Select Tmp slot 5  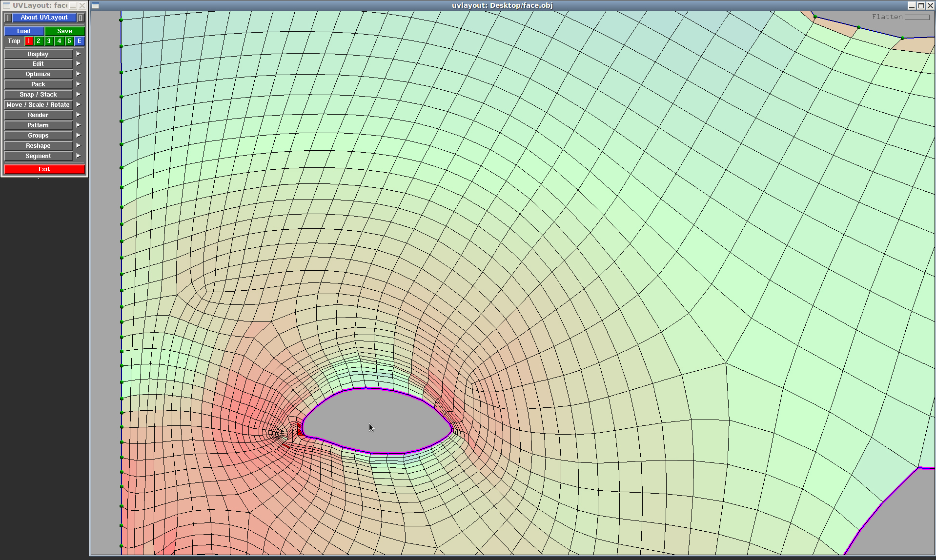coord(69,41)
